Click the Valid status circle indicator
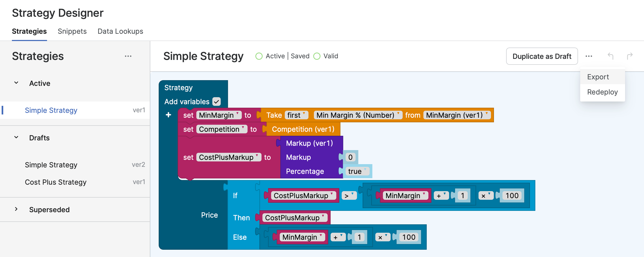Viewport: 644px width, 257px height. pos(317,56)
